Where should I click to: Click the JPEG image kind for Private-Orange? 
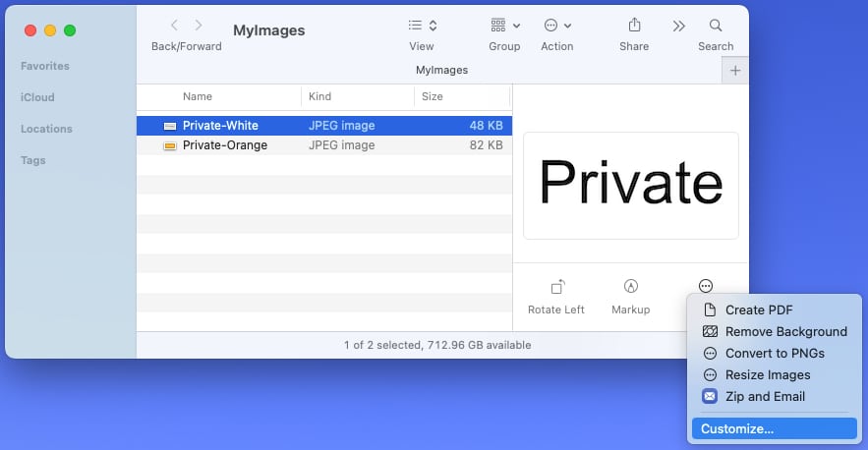click(341, 145)
